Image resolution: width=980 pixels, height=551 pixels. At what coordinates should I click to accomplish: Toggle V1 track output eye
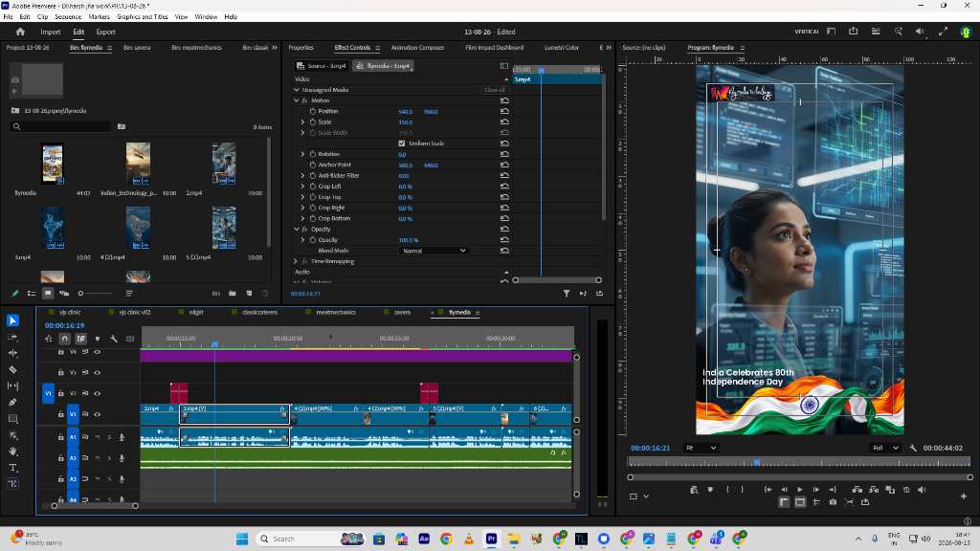(97, 413)
